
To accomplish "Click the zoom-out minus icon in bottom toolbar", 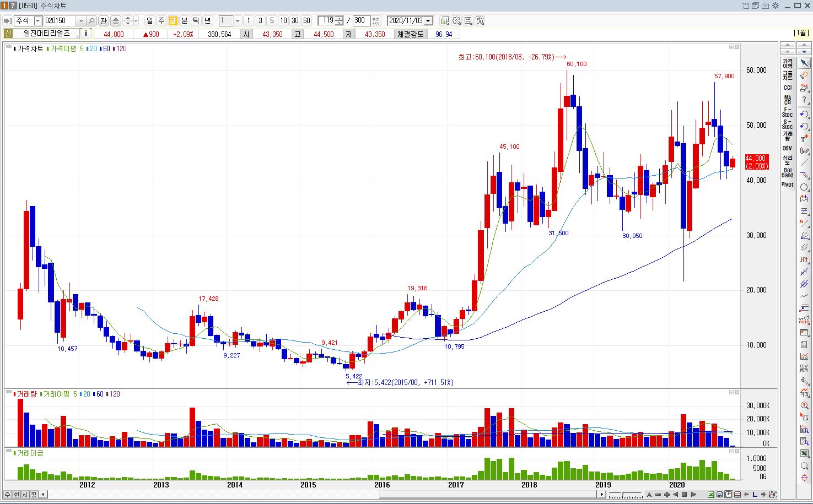I will (x=658, y=495).
